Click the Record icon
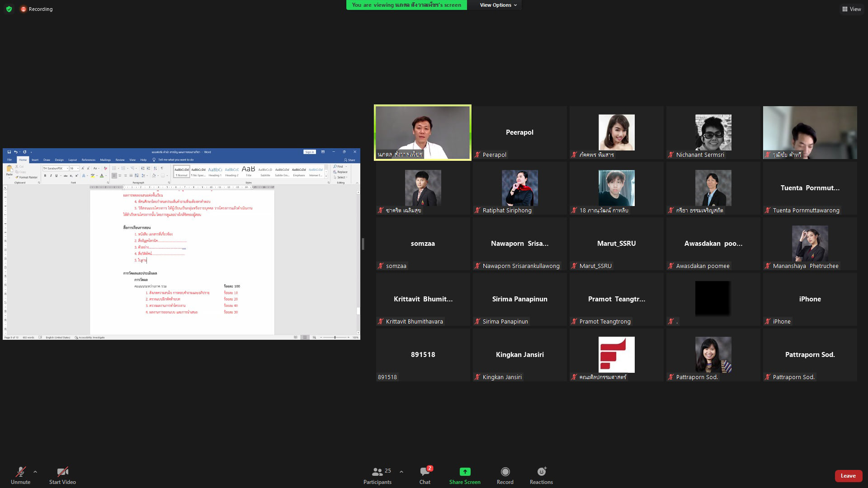The width and height of the screenshot is (868, 488). click(505, 472)
